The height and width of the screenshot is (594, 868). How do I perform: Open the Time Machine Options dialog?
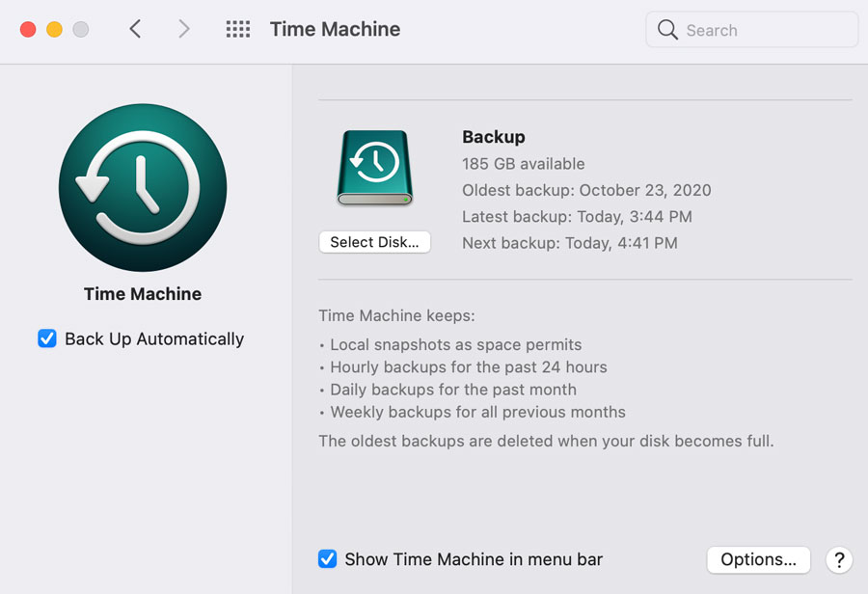pos(758,559)
